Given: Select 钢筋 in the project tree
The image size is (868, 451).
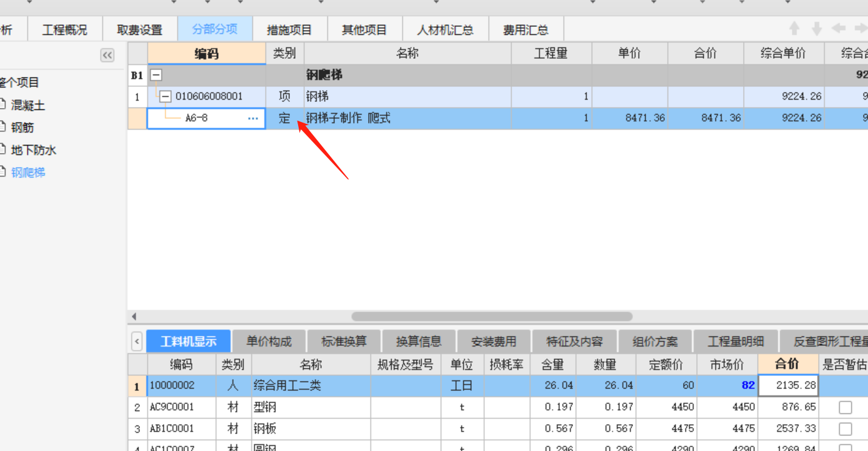Looking at the screenshot, I should pyautogui.click(x=22, y=128).
